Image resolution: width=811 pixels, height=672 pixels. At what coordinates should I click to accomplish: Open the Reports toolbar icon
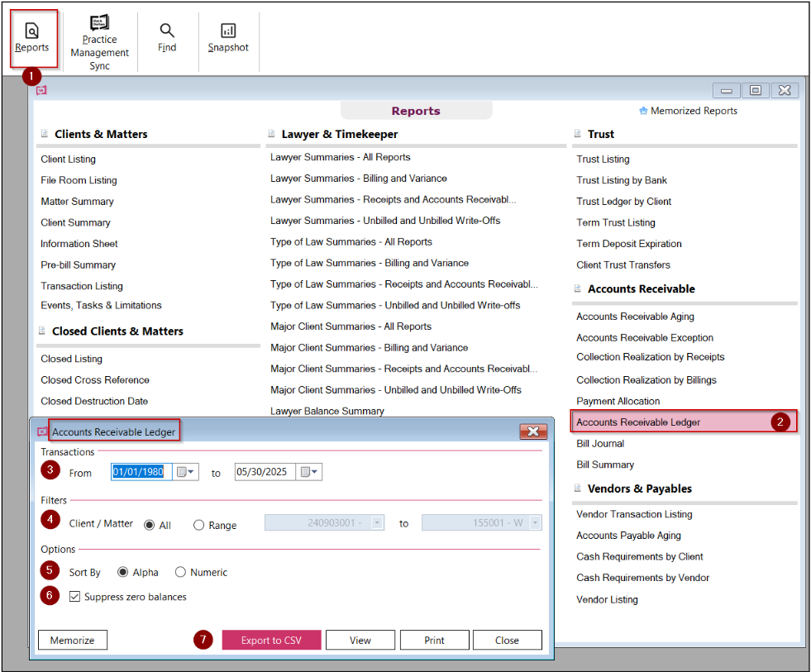[32, 31]
